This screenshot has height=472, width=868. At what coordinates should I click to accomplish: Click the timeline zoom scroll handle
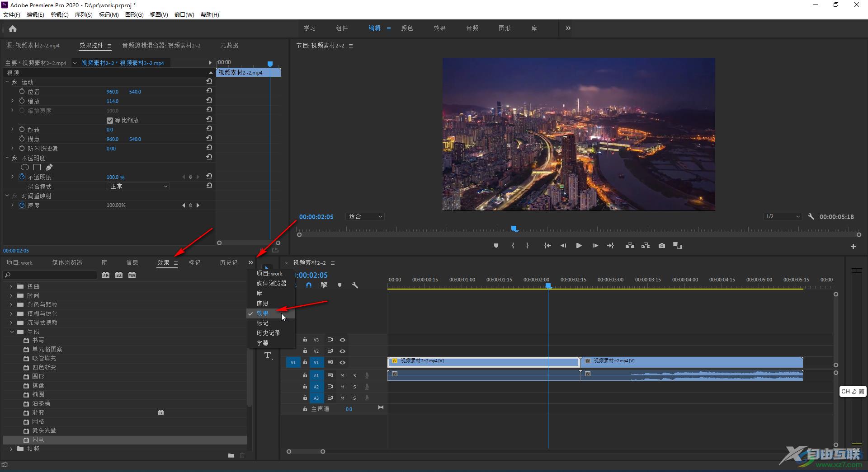tap(322, 451)
